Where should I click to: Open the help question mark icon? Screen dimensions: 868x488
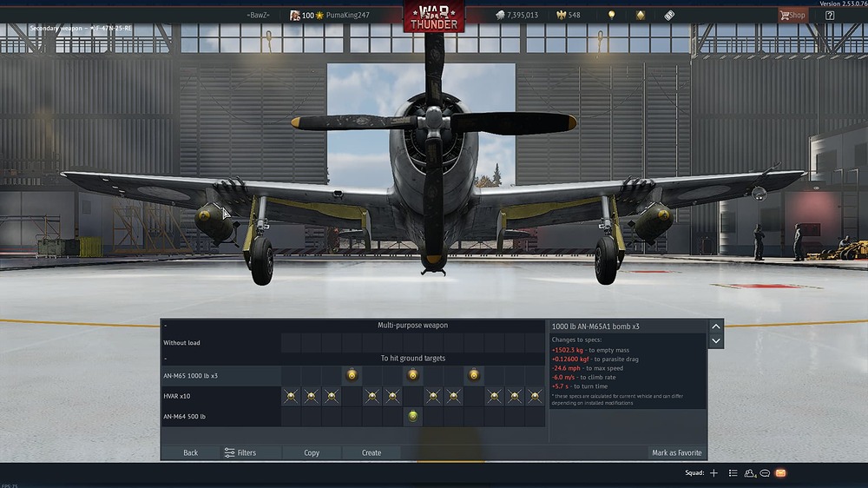tap(830, 15)
